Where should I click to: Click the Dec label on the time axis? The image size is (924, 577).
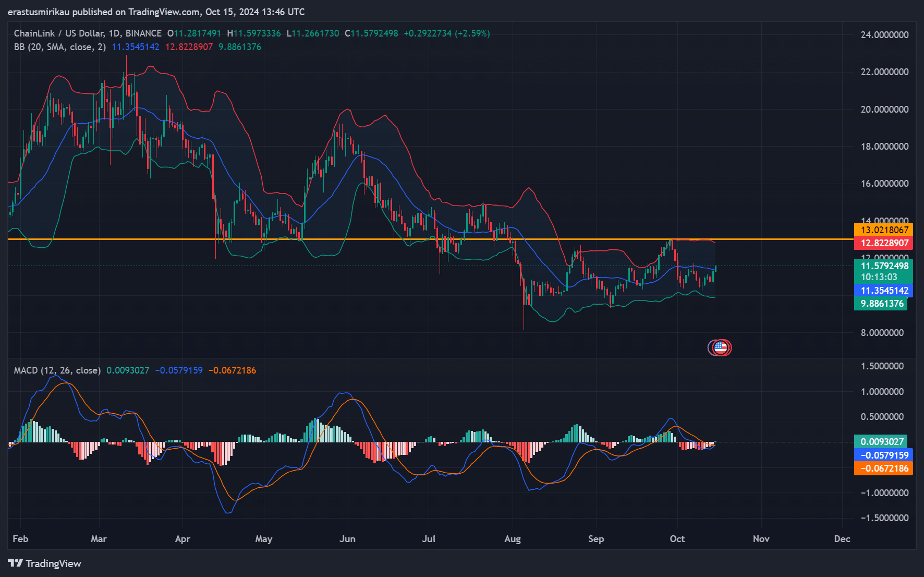point(842,539)
